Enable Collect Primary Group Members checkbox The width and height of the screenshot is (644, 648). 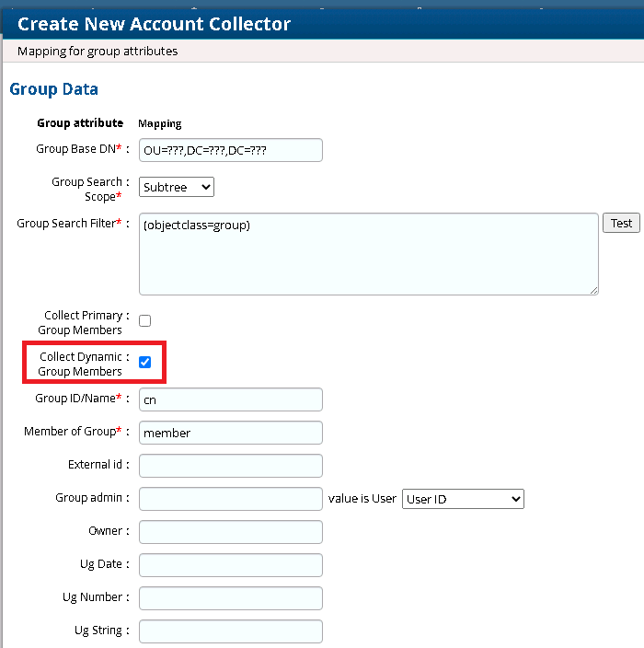point(144,321)
